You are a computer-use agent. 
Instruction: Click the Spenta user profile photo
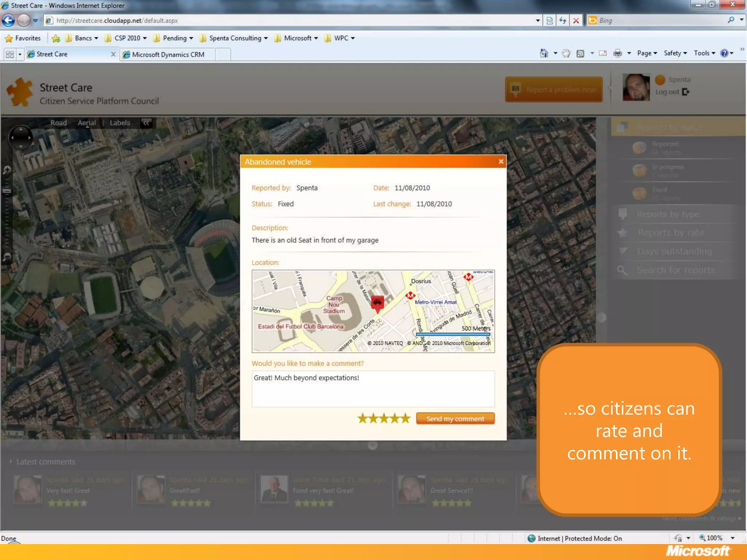[636, 87]
